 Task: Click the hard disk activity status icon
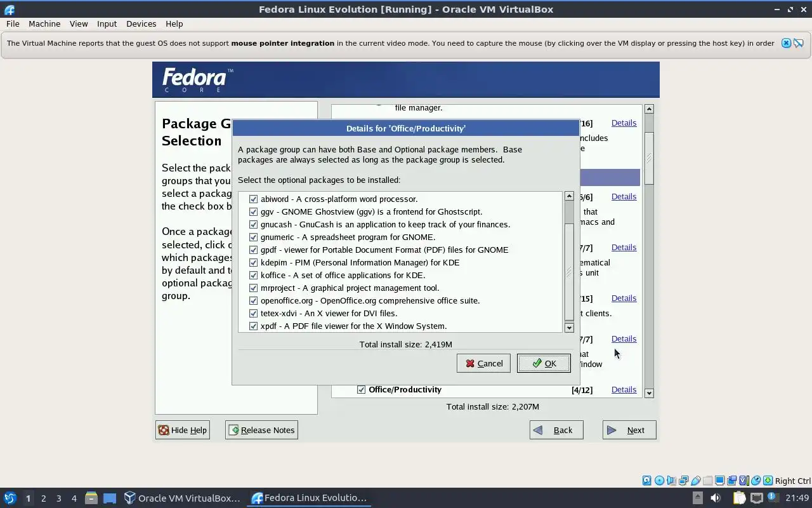tap(646, 481)
